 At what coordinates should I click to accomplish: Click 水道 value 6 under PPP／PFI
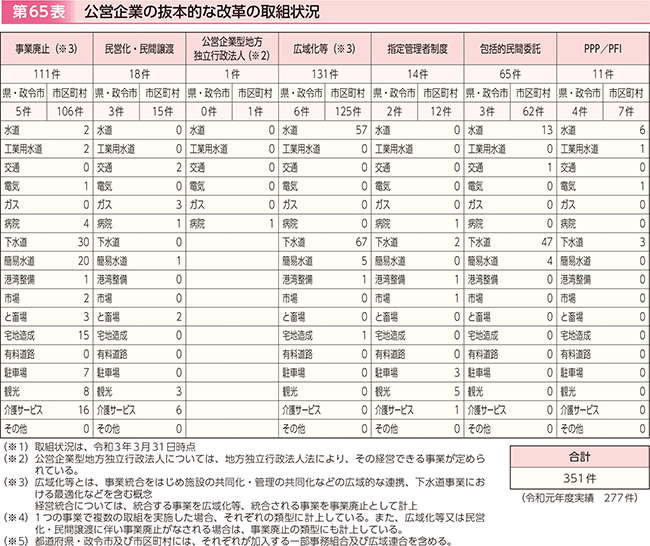point(642,130)
